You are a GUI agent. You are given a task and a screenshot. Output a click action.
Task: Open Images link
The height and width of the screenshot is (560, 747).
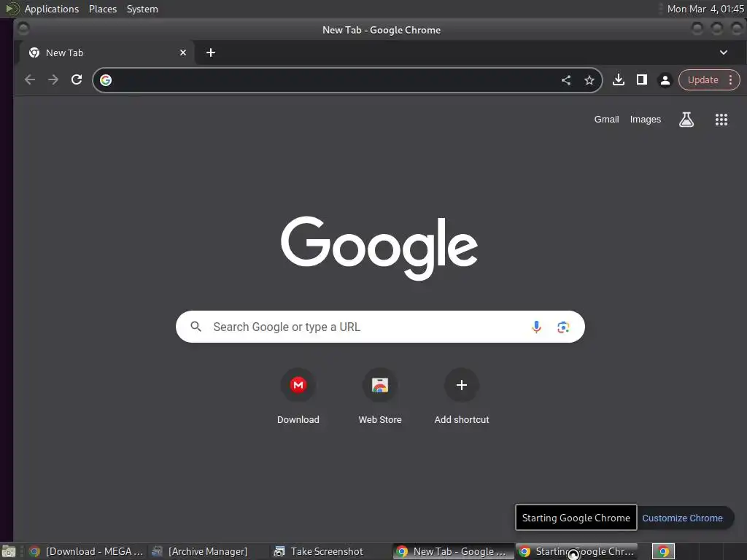[x=645, y=120]
